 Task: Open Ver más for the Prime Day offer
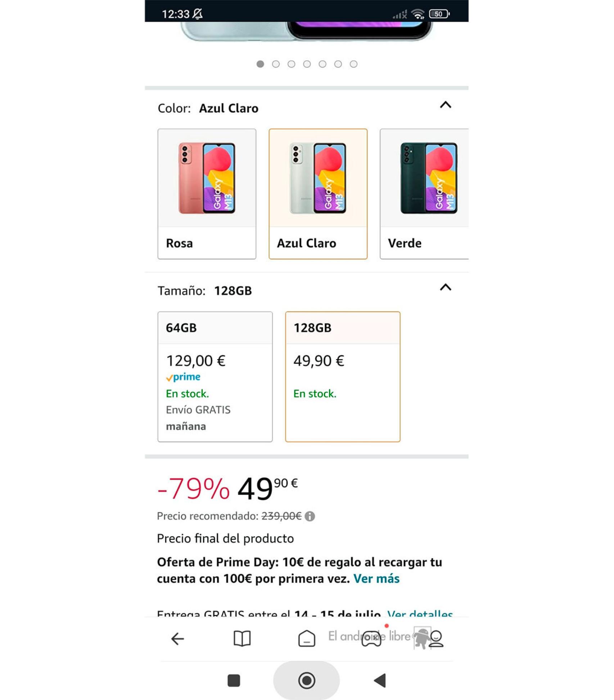point(376,579)
